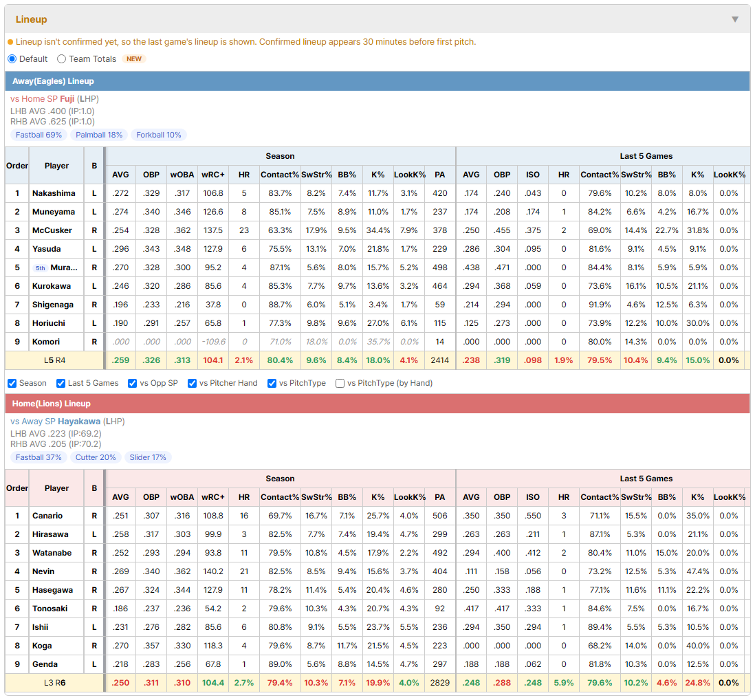
Task: Collapse the Lineup panel using the triangle arrow
Action: tap(735, 19)
